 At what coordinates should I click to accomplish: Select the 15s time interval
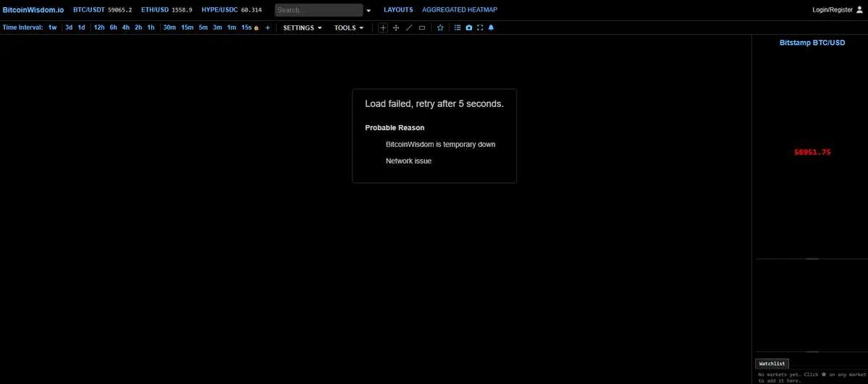246,27
